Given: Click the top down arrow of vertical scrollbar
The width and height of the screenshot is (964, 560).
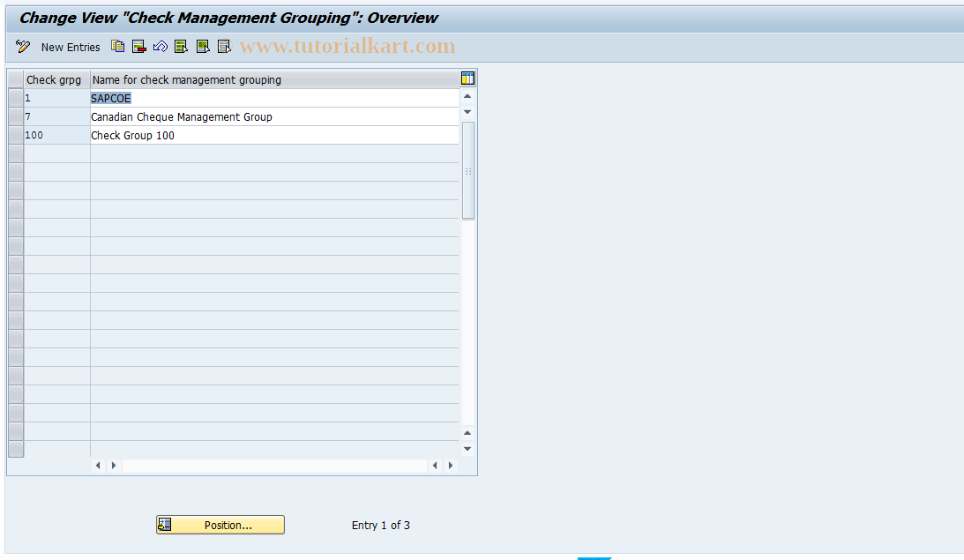Looking at the screenshot, I should click(467, 112).
